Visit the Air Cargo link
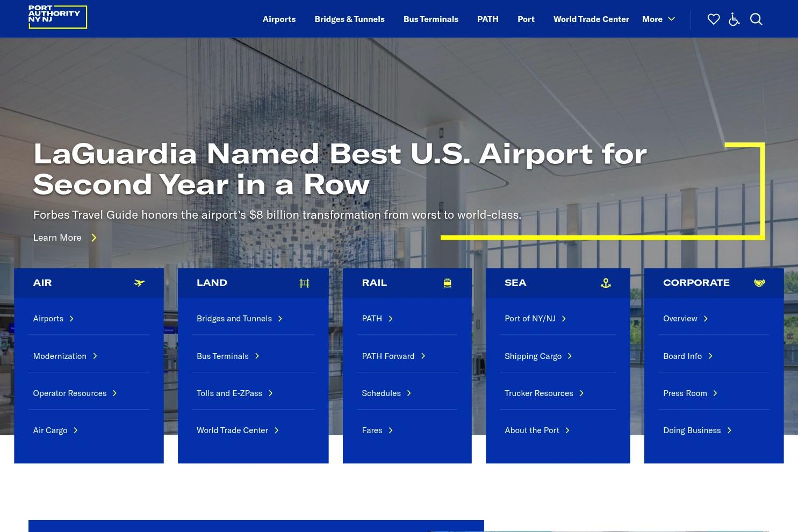The height and width of the screenshot is (532, 798). pos(50,430)
